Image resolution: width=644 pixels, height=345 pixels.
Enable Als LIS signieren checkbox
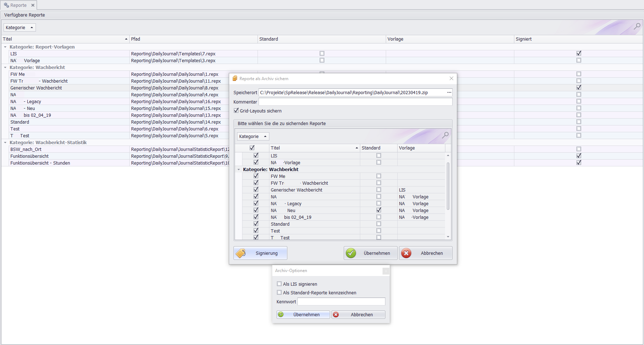pyautogui.click(x=279, y=284)
